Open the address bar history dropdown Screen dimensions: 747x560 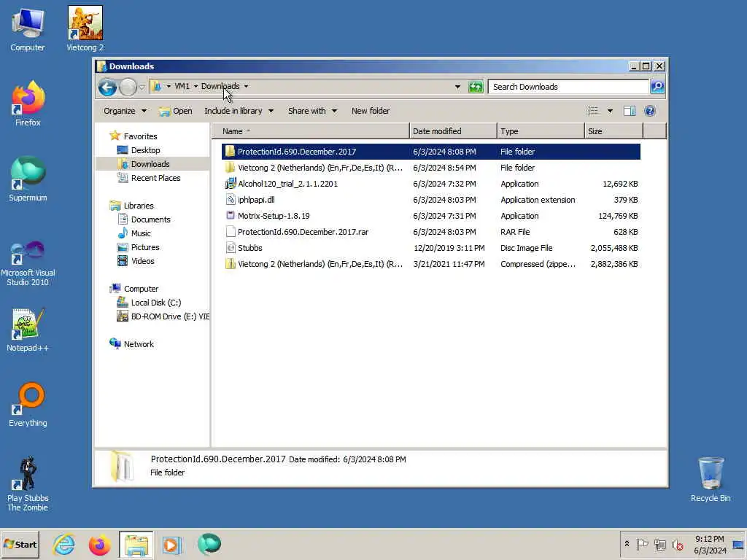[457, 87]
